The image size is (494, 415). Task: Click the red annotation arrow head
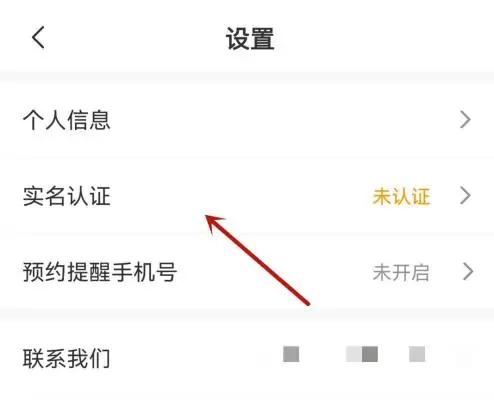coord(214,223)
